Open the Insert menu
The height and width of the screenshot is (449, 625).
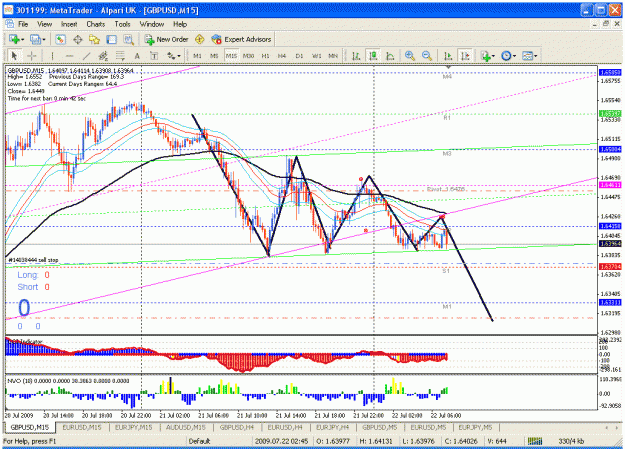(x=69, y=24)
